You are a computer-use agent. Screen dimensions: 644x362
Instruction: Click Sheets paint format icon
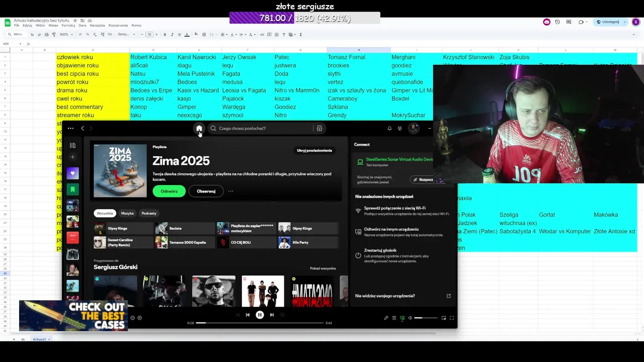click(54, 35)
